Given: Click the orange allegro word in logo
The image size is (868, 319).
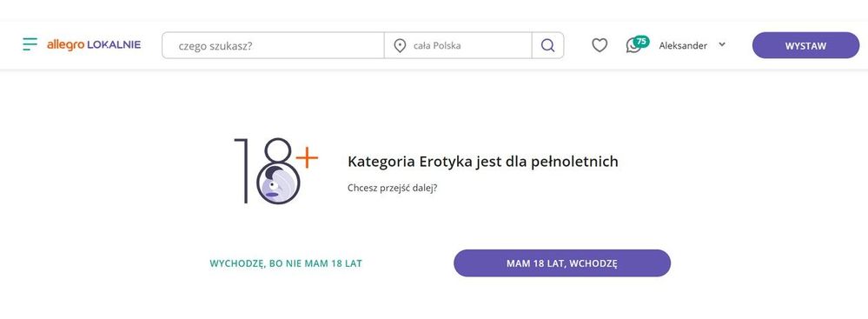Looking at the screenshot, I should pyautogui.click(x=65, y=45).
